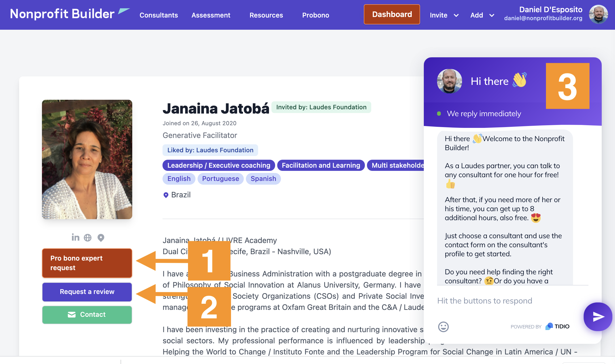Select the Leadership / Executive coaching tag
Screen dimensions: 615x364
click(219, 165)
